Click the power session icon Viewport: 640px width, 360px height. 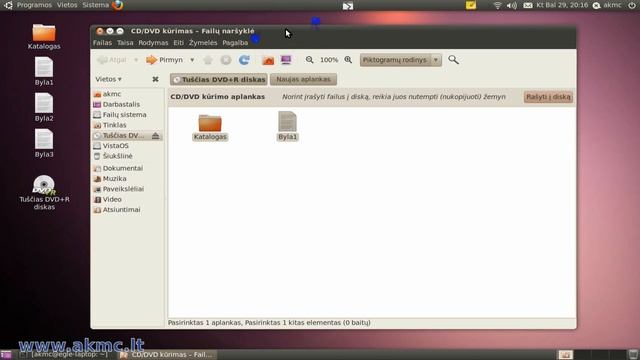[631, 5]
